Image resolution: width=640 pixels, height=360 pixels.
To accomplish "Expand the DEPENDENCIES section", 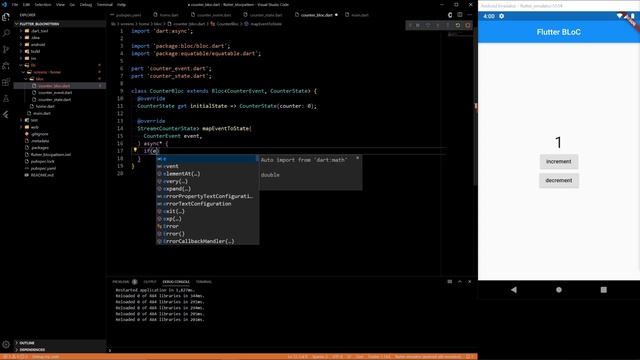I will coord(32,350).
